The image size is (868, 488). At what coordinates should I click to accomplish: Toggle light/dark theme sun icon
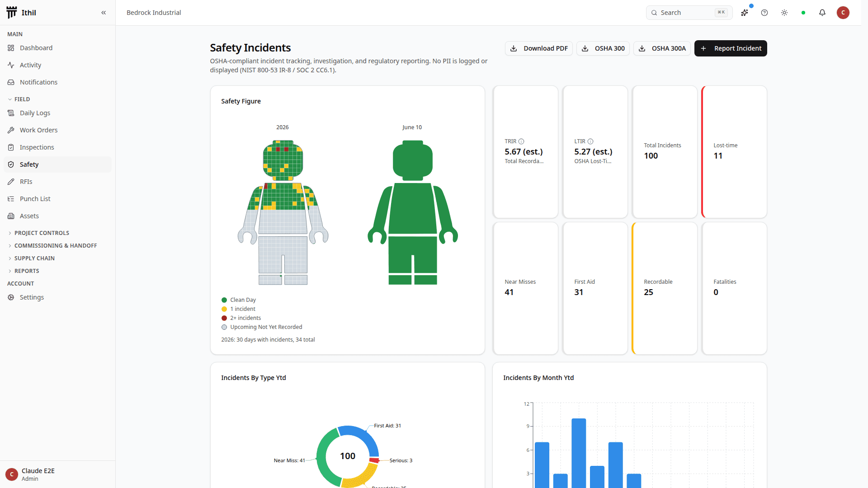pyautogui.click(x=784, y=13)
